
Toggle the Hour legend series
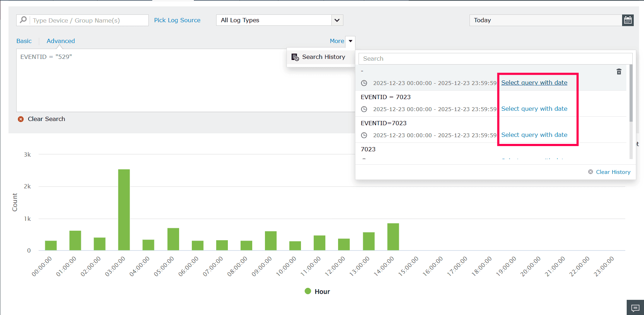pyautogui.click(x=317, y=291)
